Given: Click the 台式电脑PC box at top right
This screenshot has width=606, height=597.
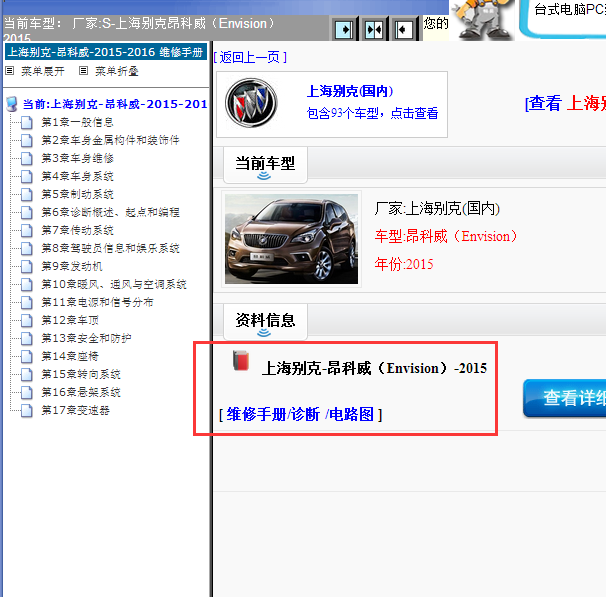Looking at the screenshot, I should (563, 18).
